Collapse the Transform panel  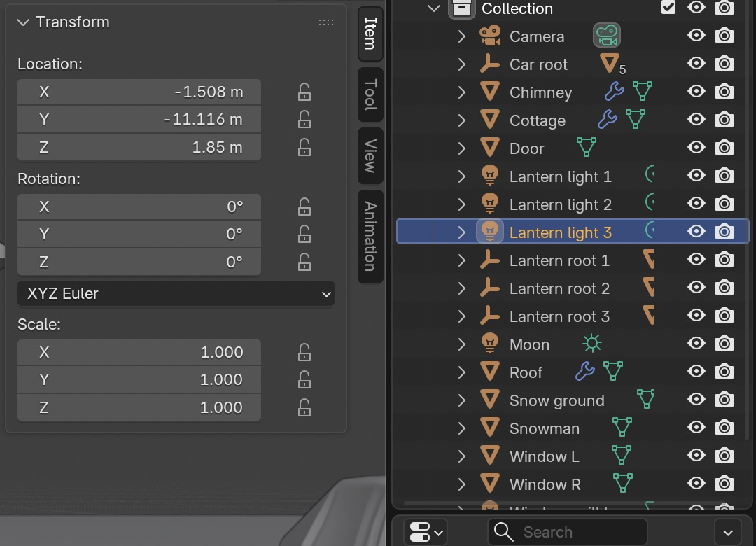pos(22,22)
